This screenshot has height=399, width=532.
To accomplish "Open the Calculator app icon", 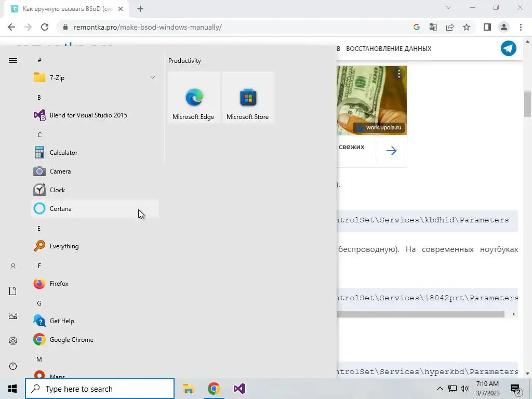I will (39, 153).
